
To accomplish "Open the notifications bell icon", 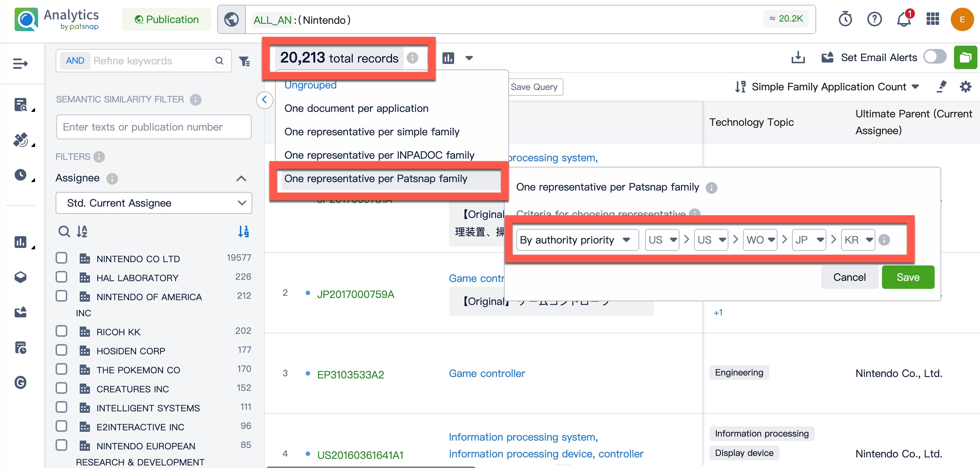I will pyautogui.click(x=904, y=19).
